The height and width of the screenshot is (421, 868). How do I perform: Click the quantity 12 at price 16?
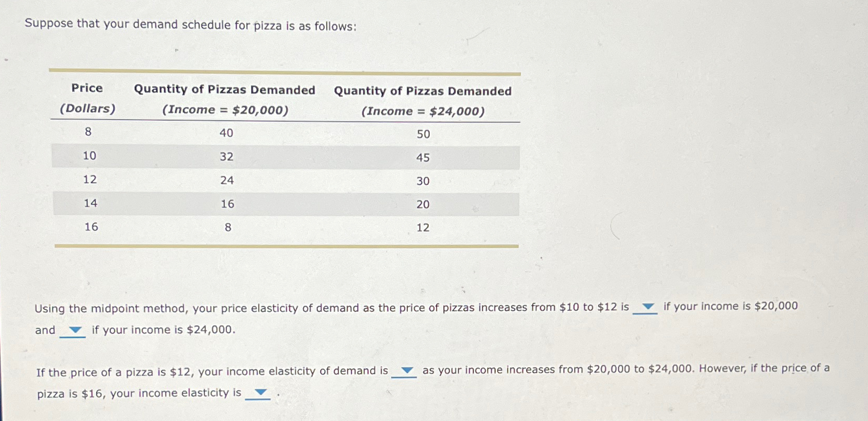[x=424, y=227]
